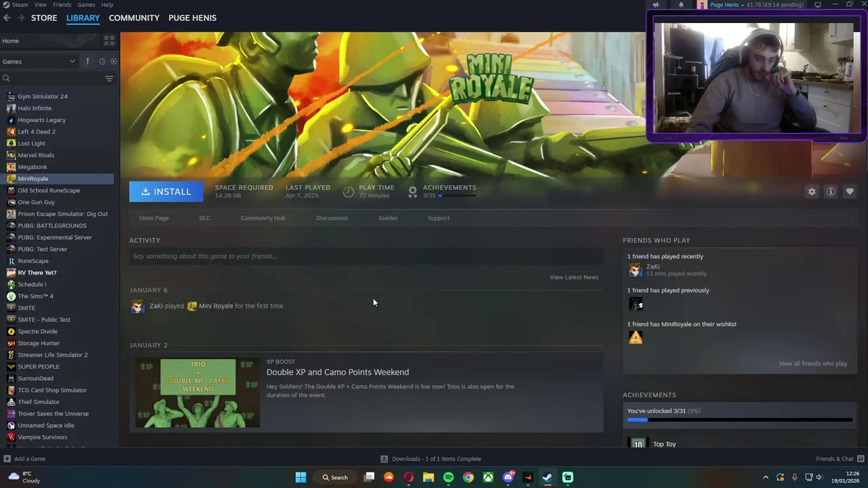
Task: Toggle the recent activity clock filter
Action: pos(102,61)
